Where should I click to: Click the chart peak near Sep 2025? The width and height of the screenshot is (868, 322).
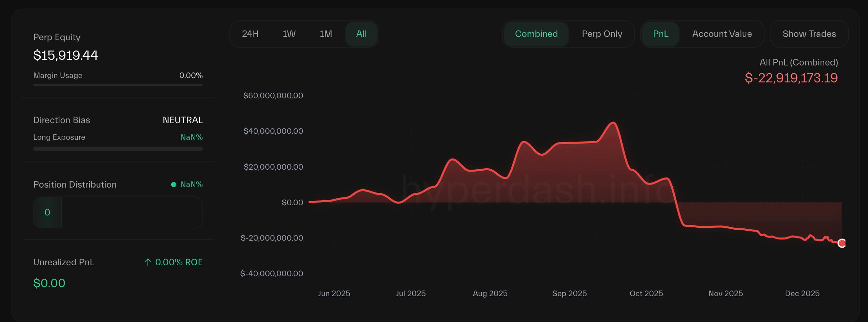tap(613, 122)
